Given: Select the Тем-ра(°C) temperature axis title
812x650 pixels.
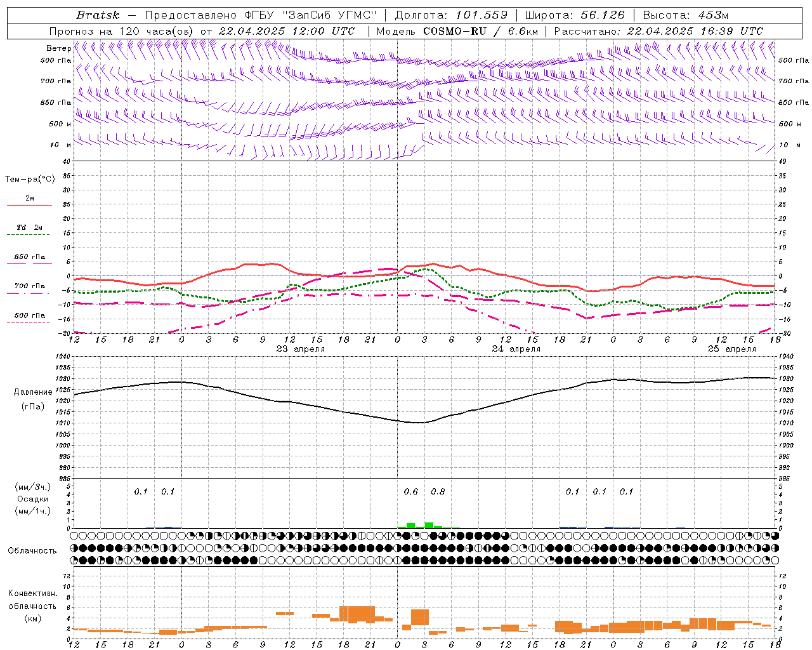Looking at the screenshot, I should pyautogui.click(x=30, y=180).
